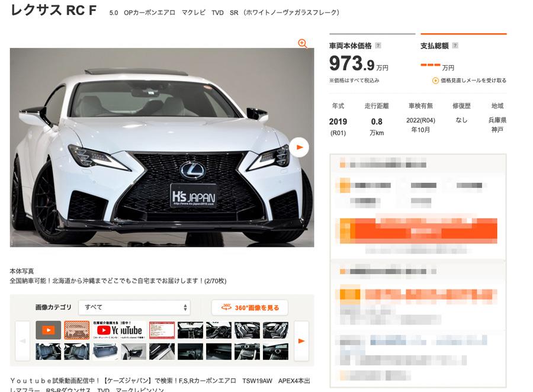
Task: Go to previous thumbnails with the left arrow
Action: [x=23, y=340]
